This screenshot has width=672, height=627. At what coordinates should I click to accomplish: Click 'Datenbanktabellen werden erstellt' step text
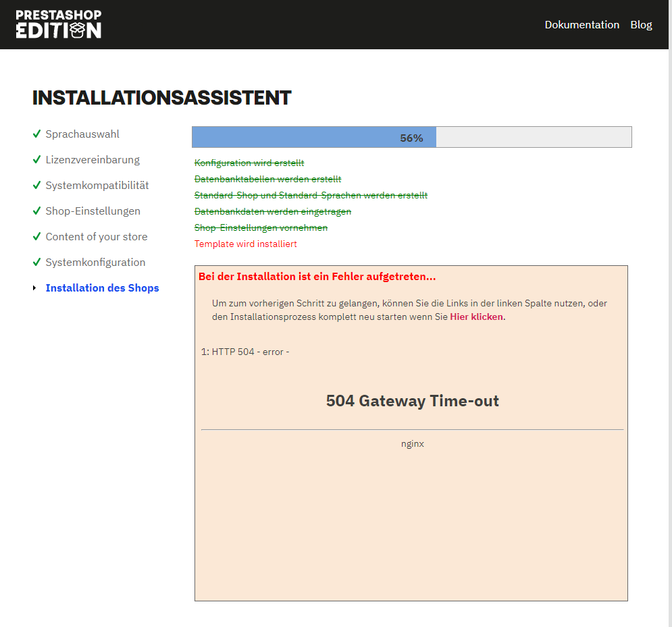[x=267, y=179]
